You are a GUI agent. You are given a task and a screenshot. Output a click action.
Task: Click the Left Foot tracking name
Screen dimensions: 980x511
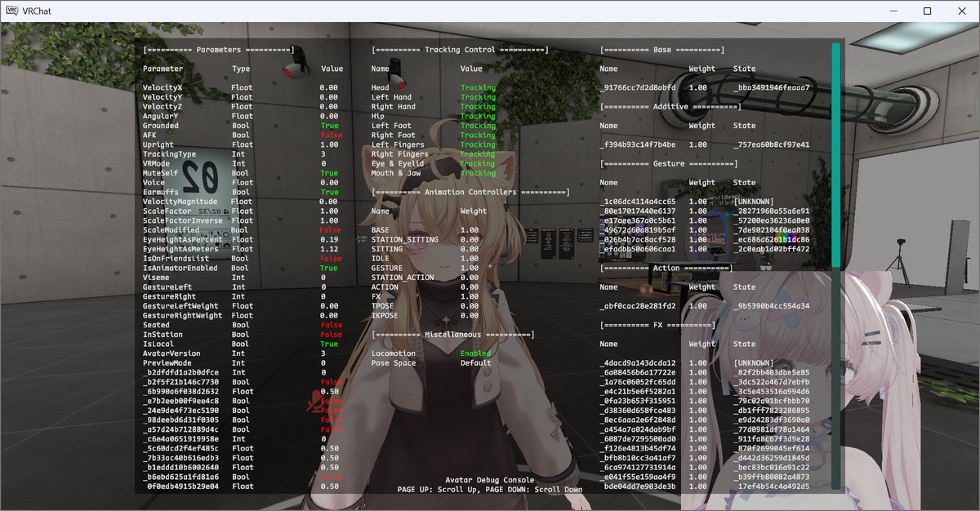[391, 126]
